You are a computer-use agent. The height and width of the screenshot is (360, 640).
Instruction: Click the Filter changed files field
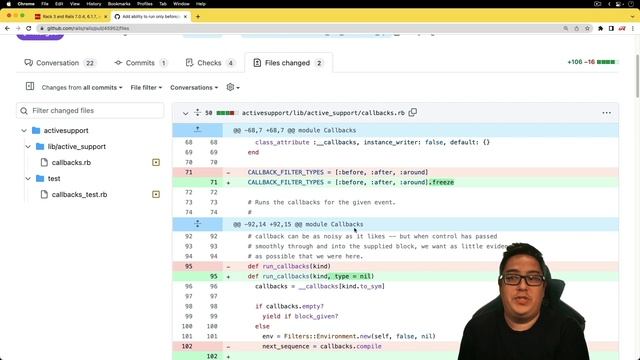click(90, 111)
